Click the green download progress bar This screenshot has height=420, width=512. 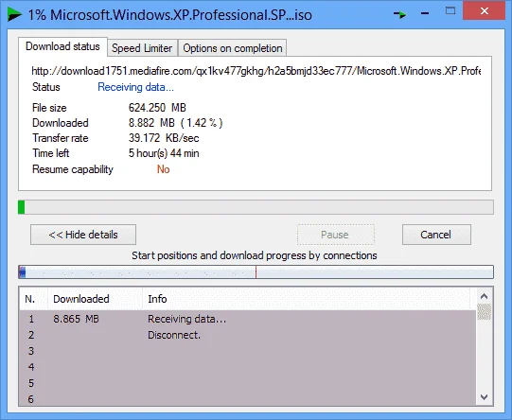256,207
